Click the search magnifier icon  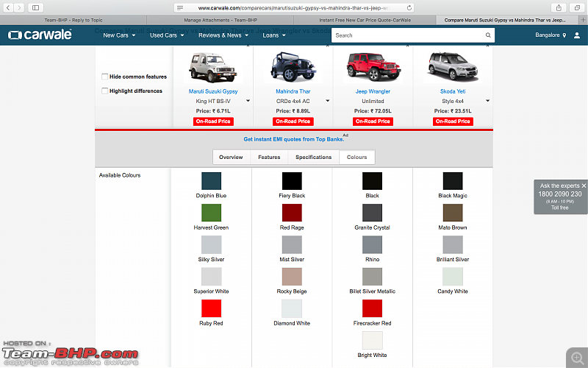pos(488,35)
